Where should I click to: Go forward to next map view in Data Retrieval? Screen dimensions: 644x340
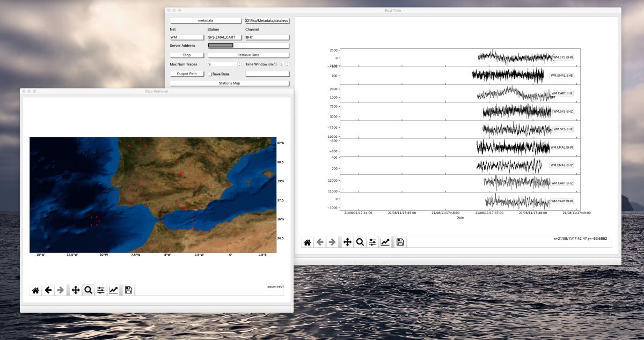[x=61, y=290]
